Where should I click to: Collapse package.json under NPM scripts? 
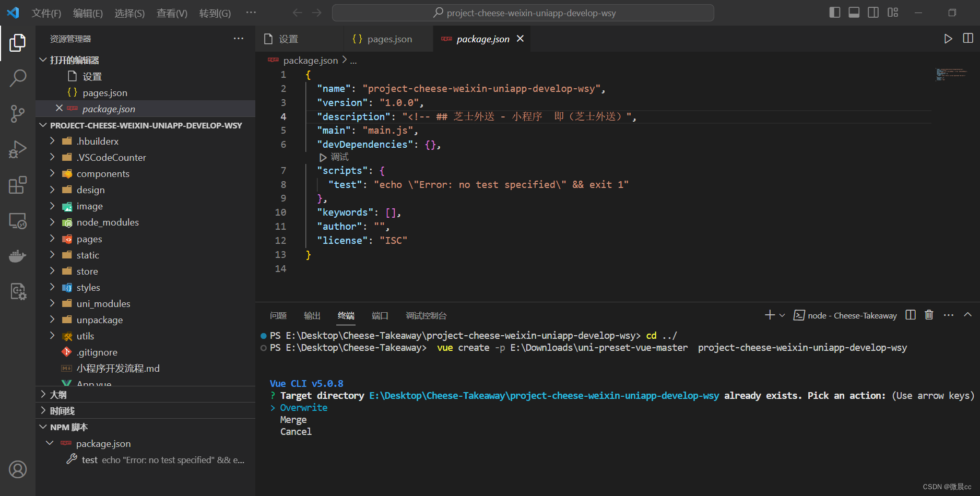145,443
